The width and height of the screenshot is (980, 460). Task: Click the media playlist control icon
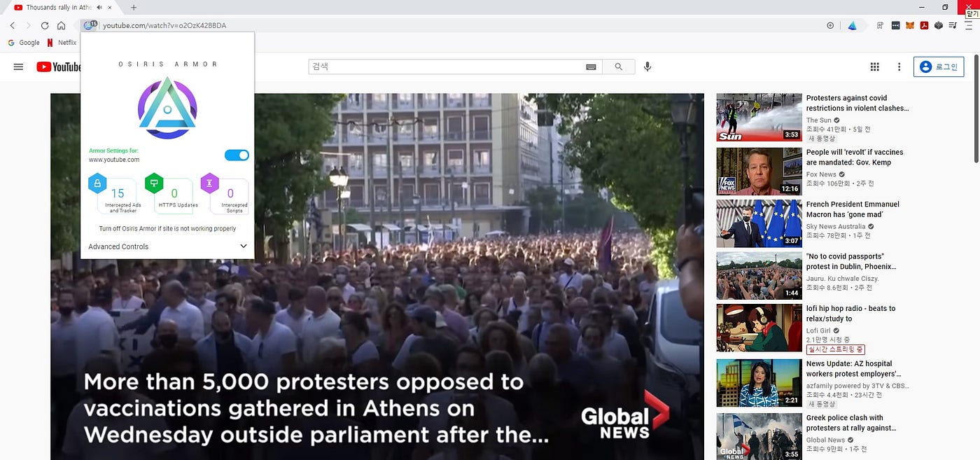(x=953, y=25)
